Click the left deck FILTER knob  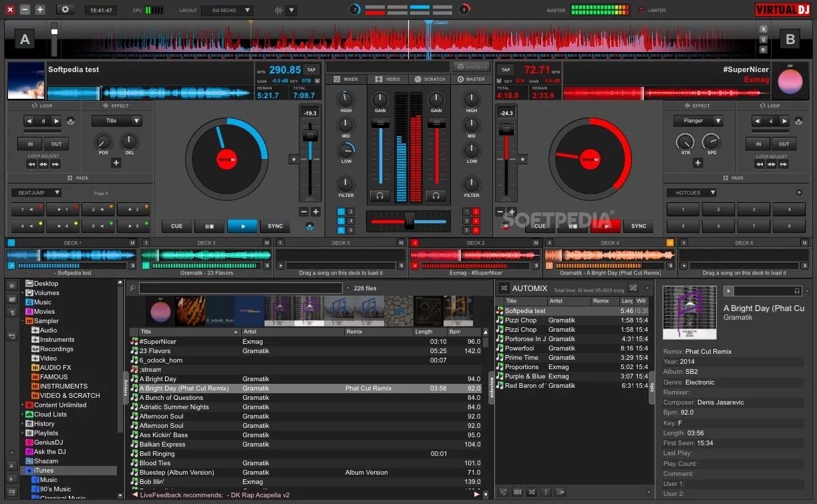pyautogui.click(x=345, y=184)
